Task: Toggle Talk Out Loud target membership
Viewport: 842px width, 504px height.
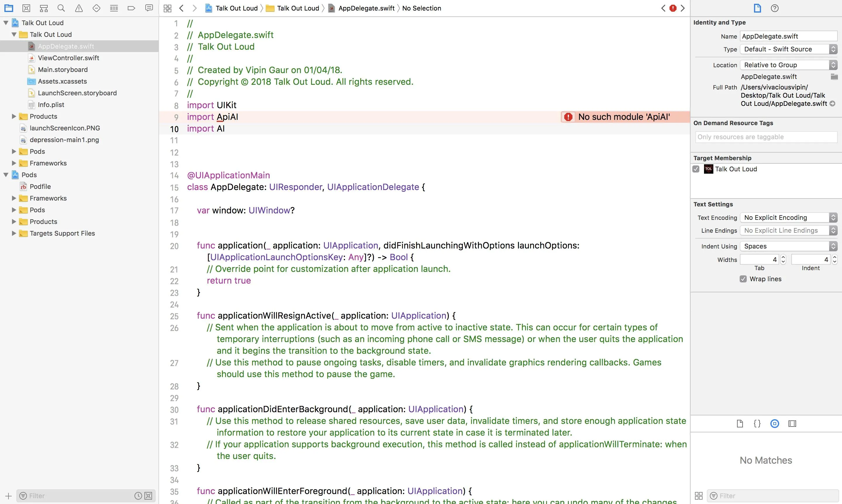Action: point(696,169)
